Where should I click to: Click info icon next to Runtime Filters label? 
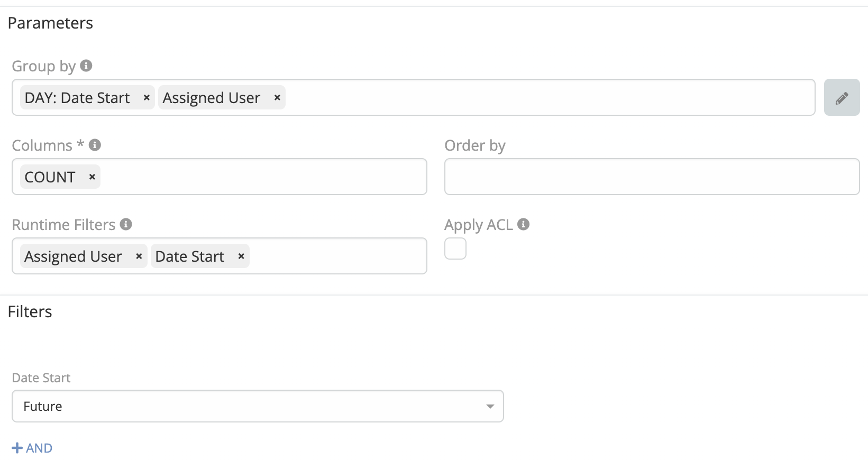tap(126, 224)
